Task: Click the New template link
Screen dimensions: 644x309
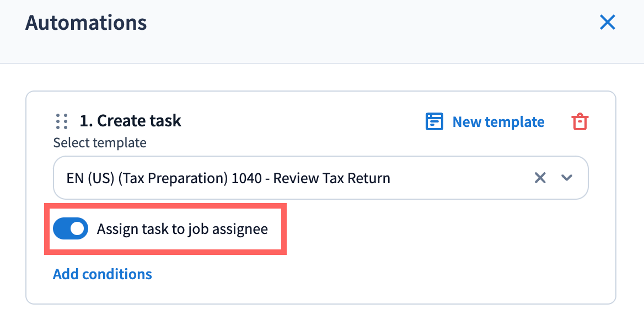Action: pos(498,122)
